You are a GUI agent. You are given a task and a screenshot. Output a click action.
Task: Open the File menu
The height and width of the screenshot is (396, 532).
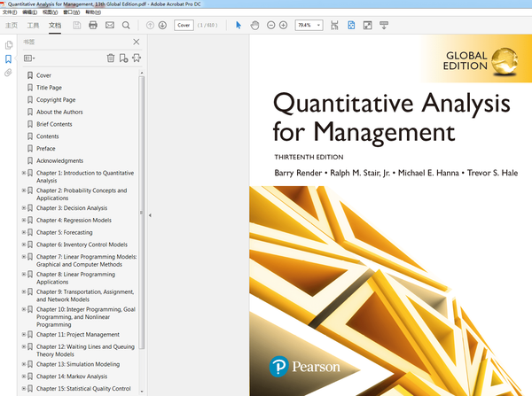pos(10,12)
